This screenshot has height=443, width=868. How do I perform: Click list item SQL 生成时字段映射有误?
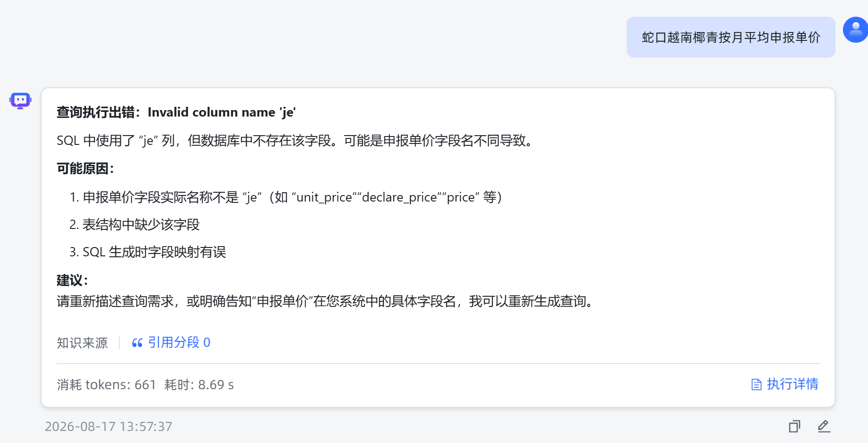pos(148,252)
